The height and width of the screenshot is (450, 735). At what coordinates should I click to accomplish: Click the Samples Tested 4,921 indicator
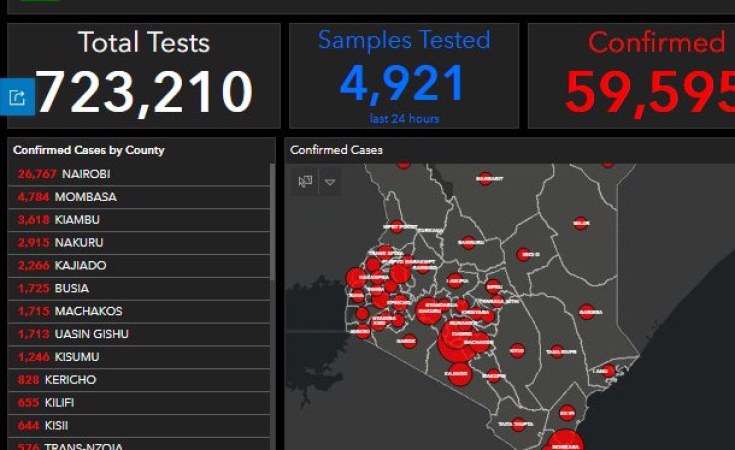point(404,76)
